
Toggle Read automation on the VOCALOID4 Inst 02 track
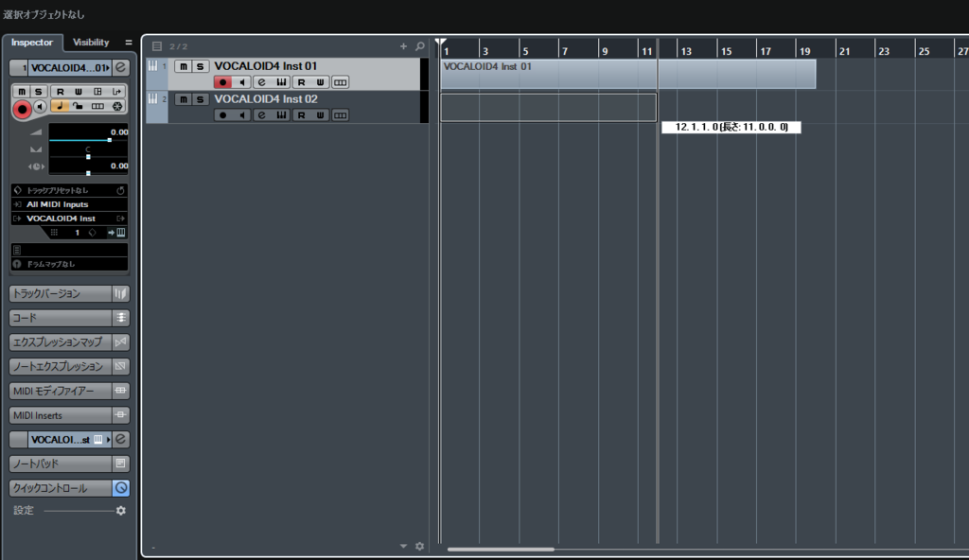(x=301, y=115)
